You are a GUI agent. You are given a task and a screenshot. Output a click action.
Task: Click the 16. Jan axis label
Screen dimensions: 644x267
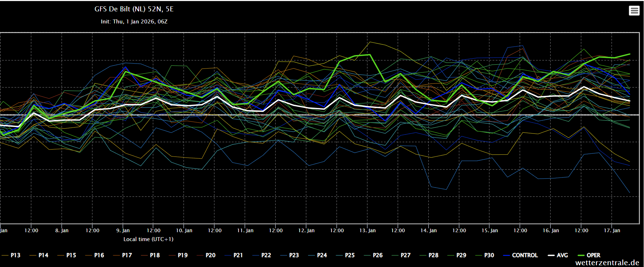pos(551,230)
